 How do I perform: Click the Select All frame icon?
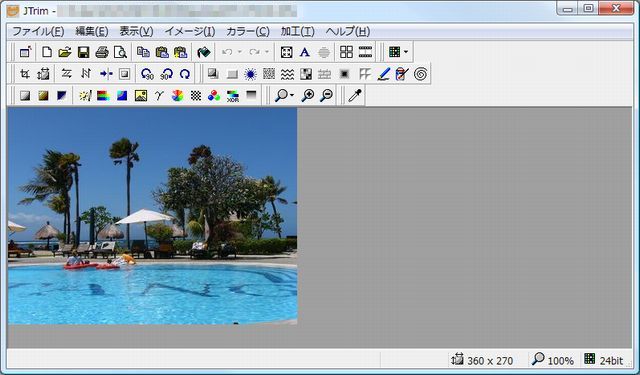287,52
